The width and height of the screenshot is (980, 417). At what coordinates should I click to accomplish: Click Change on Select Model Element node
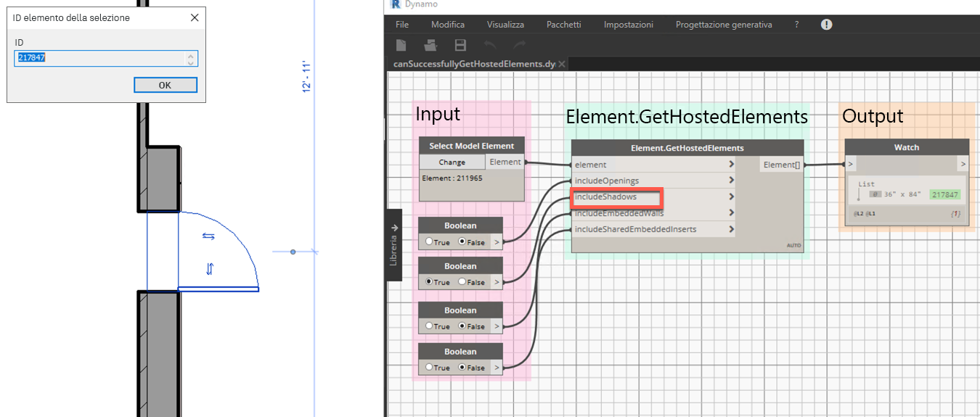point(452,162)
